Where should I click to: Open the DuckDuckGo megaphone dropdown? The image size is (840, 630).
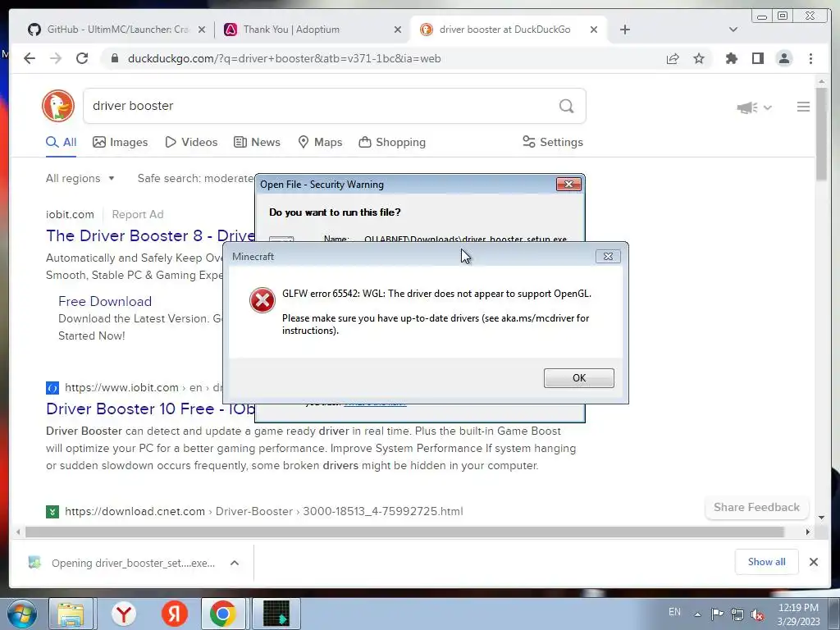click(x=754, y=107)
